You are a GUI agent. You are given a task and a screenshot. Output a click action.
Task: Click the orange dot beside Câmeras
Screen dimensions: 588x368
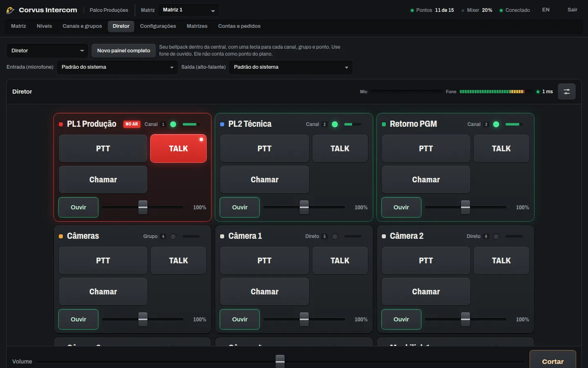[61, 236]
